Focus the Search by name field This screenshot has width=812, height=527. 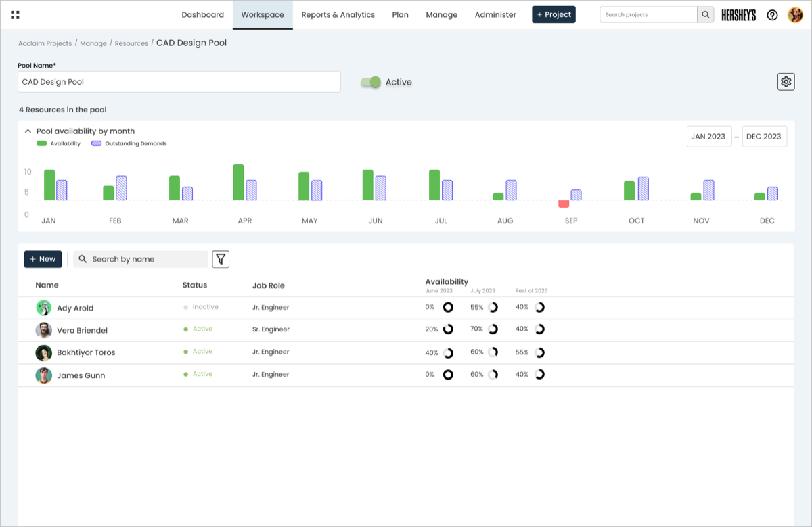point(141,259)
